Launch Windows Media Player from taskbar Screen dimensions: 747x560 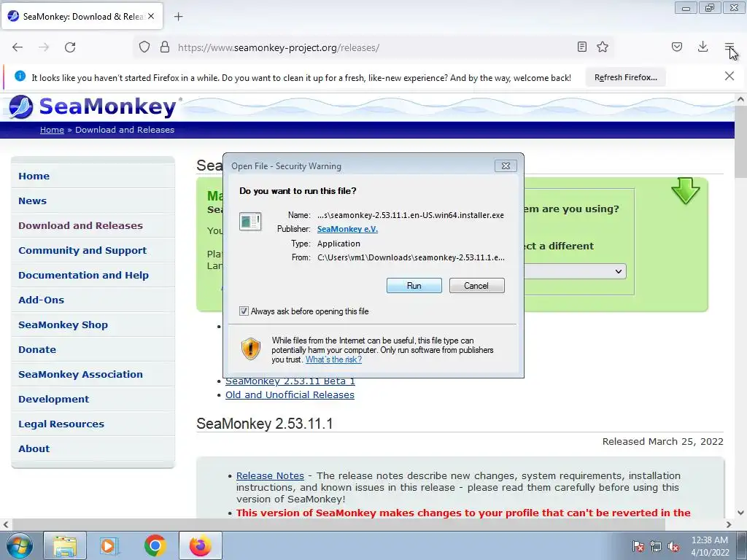(x=109, y=545)
